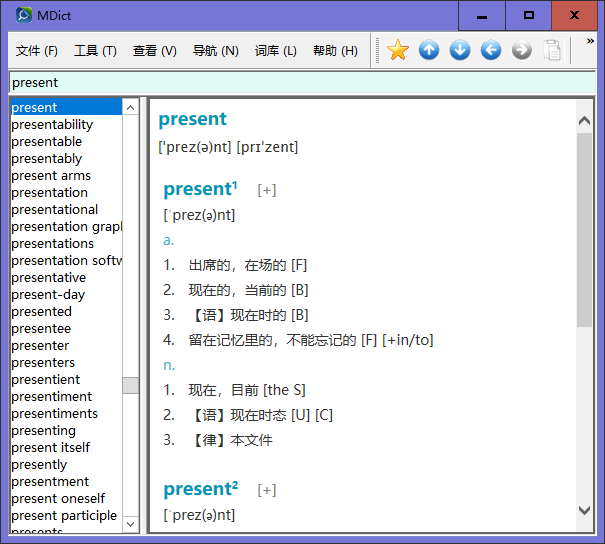Select 'present-day' in the word list
This screenshot has height=544, width=605.
(x=48, y=294)
